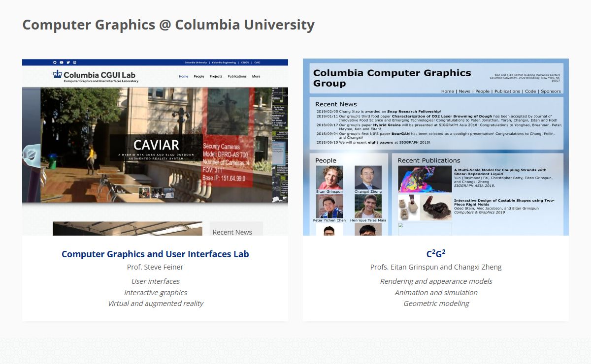This screenshot has height=364, width=591.
Task: Click the 'Rendering and appearance models' text
Action: [436, 281]
